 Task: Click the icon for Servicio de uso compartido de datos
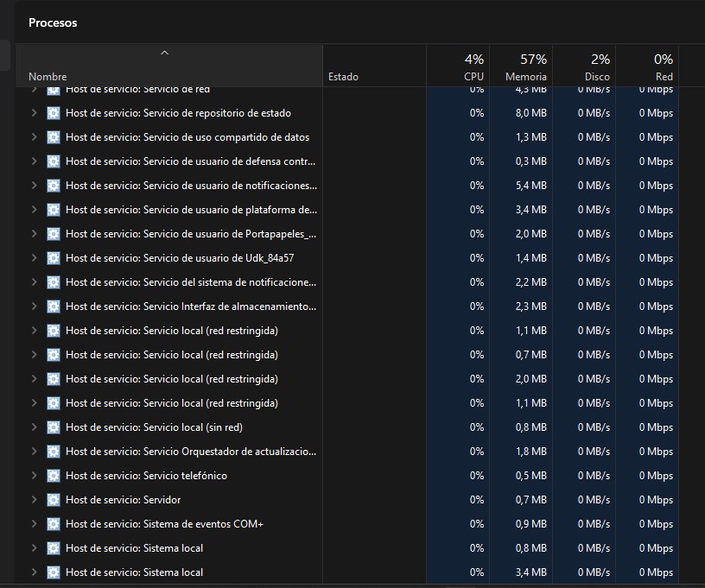[54, 137]
